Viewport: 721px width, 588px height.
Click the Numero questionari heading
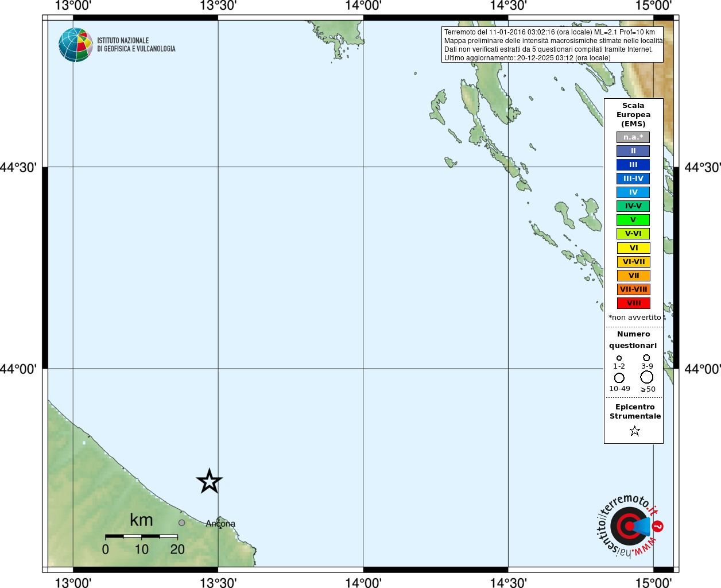coord(633,340)
